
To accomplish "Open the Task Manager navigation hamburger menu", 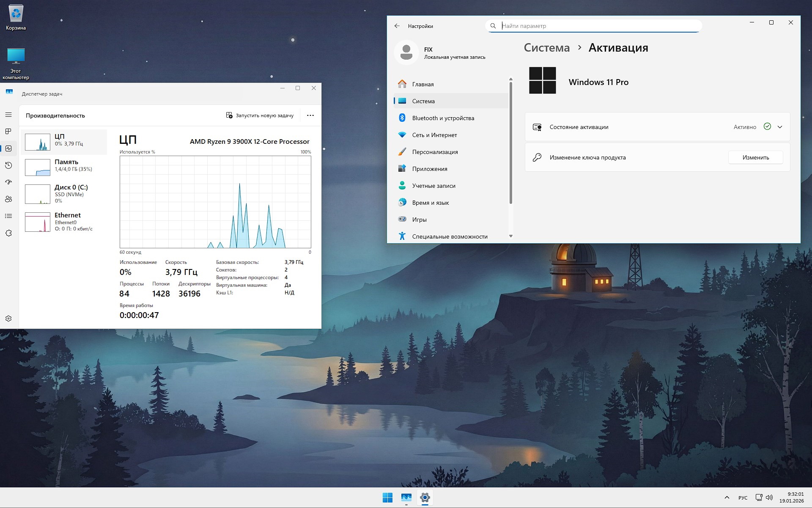I will [x=8, y=115].
